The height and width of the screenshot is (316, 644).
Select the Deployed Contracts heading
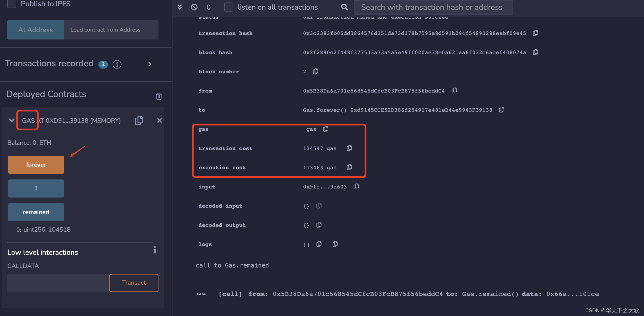[46, 94]
